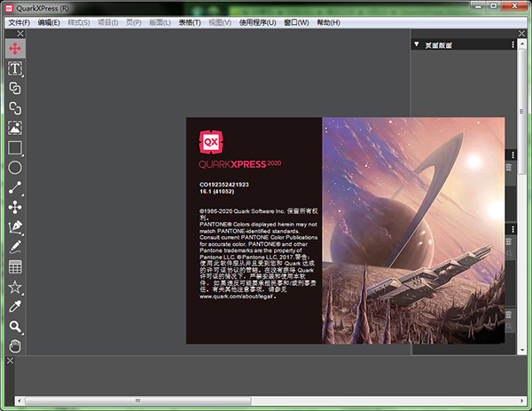Select the Starburst star tool
The image size is (532, 411).
15,288
